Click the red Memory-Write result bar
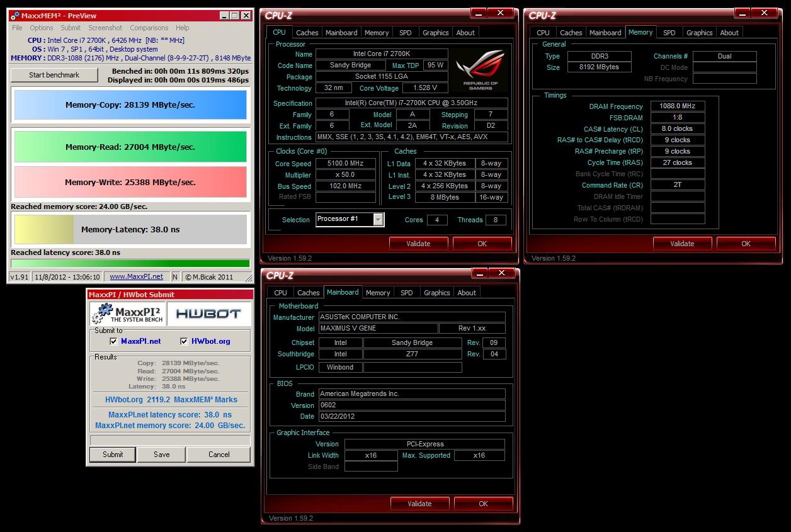791x532 pixels. [130, 182]
